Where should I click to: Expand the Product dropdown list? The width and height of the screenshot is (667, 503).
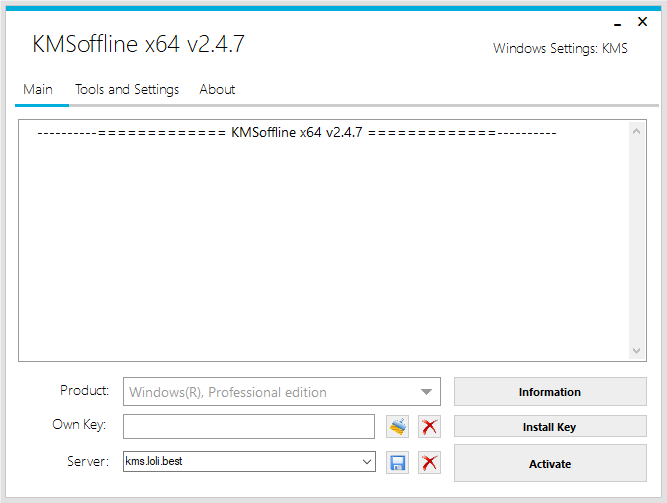coord(426,392)
